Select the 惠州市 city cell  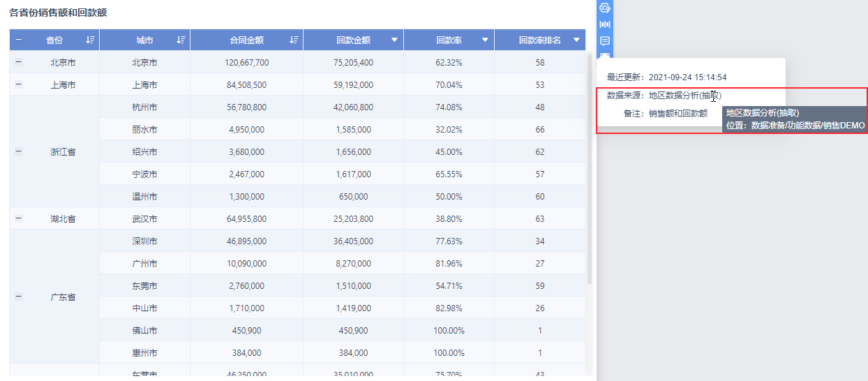[x=144, y=352]
